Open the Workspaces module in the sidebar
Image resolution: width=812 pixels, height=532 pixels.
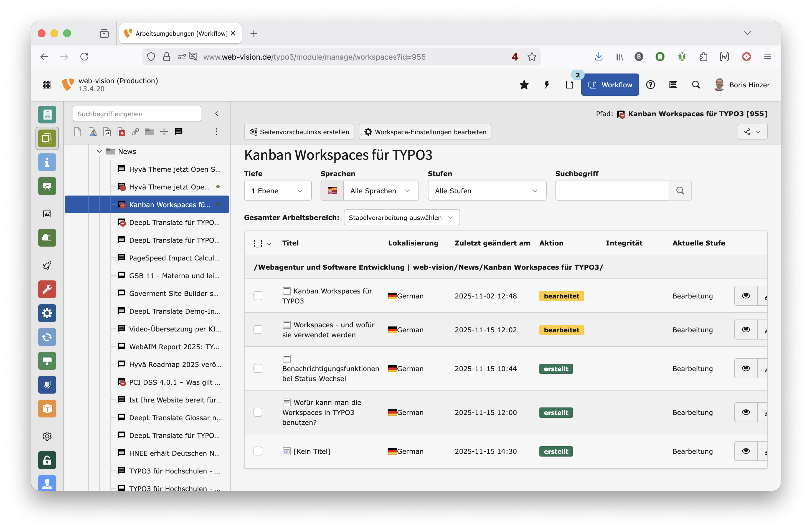coord(47,138)
